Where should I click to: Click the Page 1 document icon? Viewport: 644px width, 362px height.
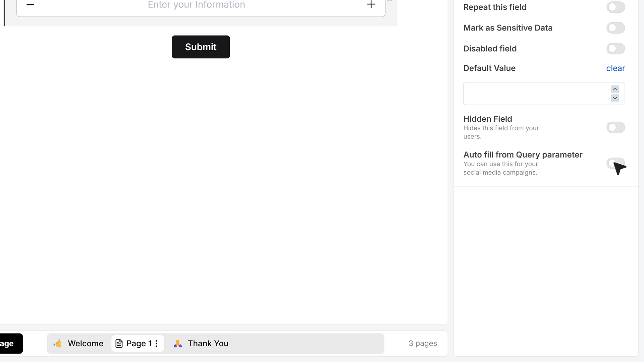119,344
